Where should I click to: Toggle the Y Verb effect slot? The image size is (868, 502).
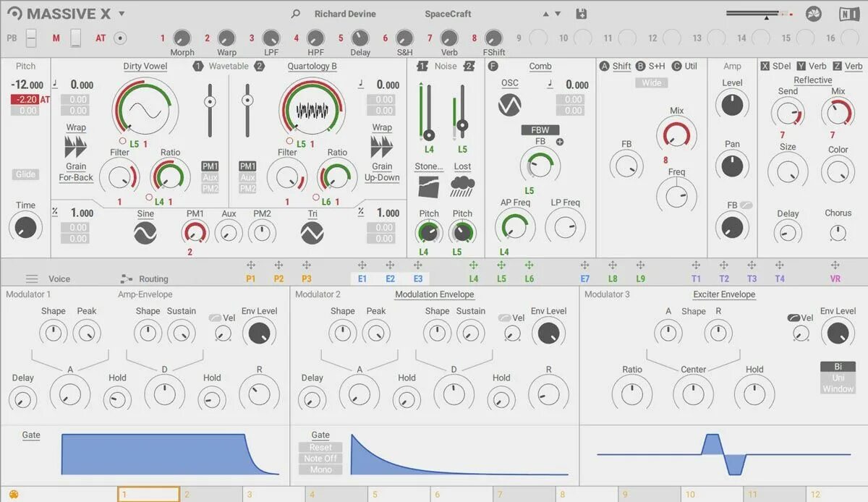pos(801,66)
